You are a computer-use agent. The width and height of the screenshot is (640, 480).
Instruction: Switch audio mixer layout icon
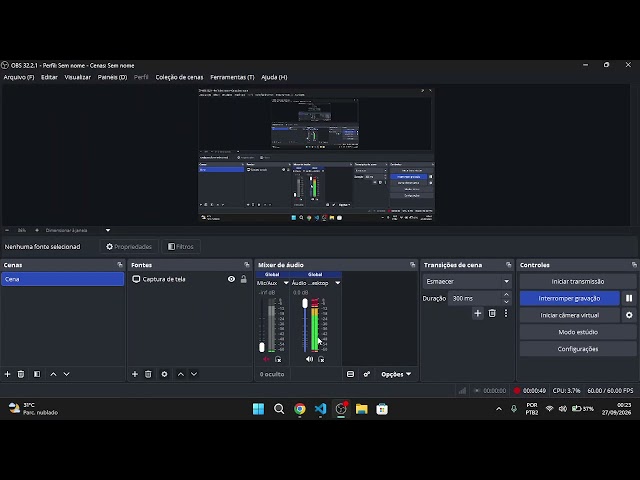point(350,374)
